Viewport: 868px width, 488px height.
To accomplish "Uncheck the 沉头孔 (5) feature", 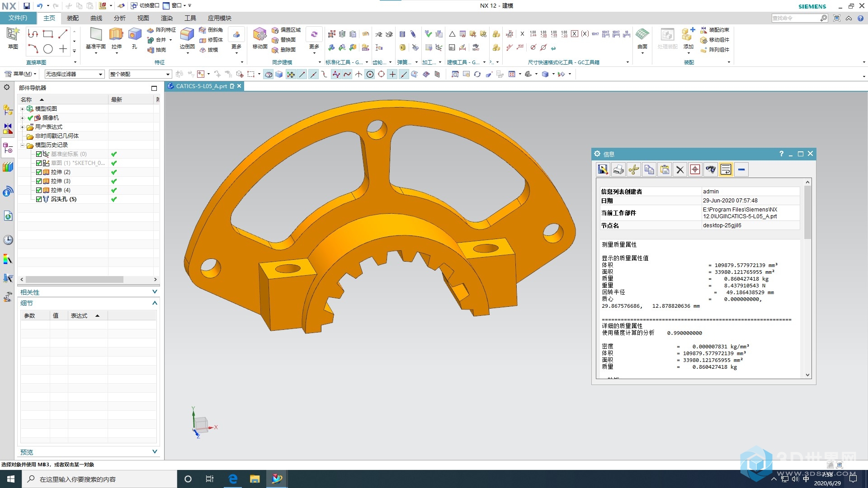I will (39, 199).
